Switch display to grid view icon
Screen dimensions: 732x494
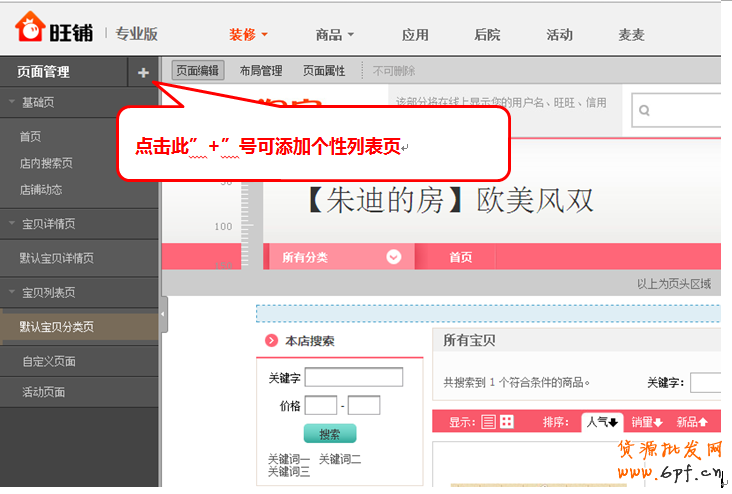[507, 422]
